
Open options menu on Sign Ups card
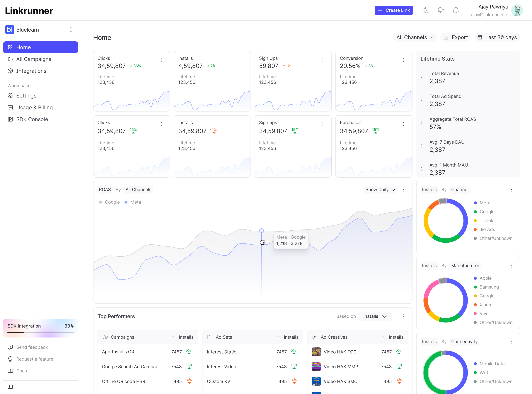point(323,60)
